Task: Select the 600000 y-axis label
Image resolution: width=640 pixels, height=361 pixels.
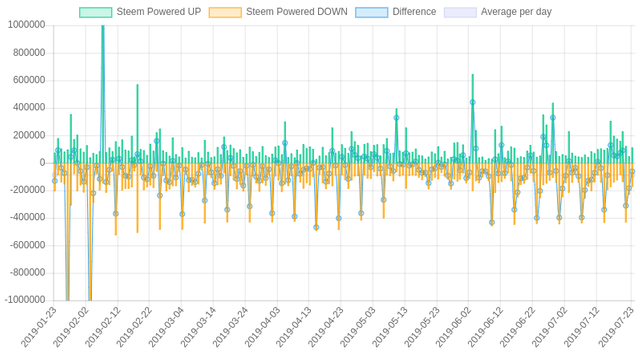Action: (29, 80)
